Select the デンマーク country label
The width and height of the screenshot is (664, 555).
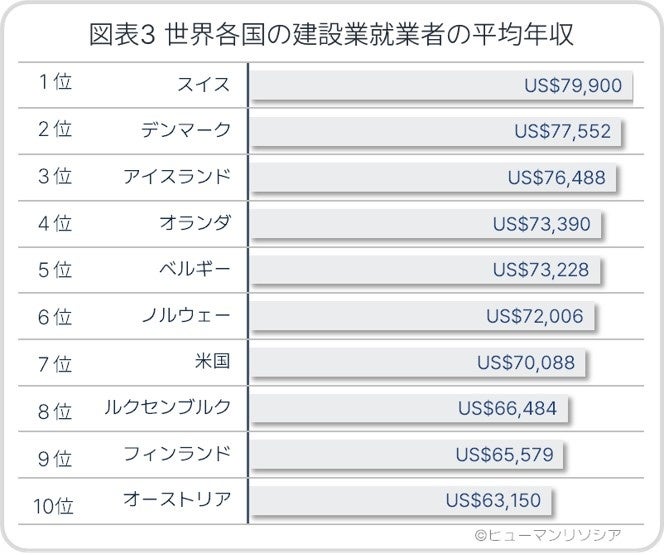pyautogui.click(x=187, y=131)
